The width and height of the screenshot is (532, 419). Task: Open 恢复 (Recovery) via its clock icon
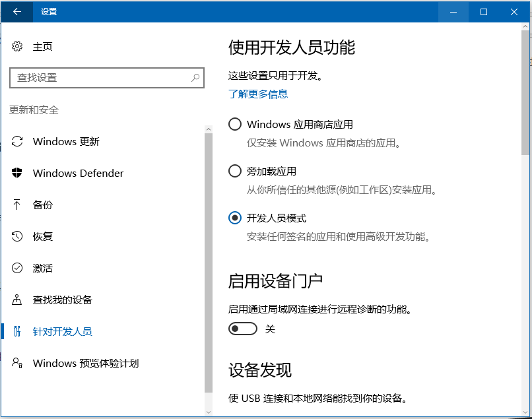coord(17,236)
